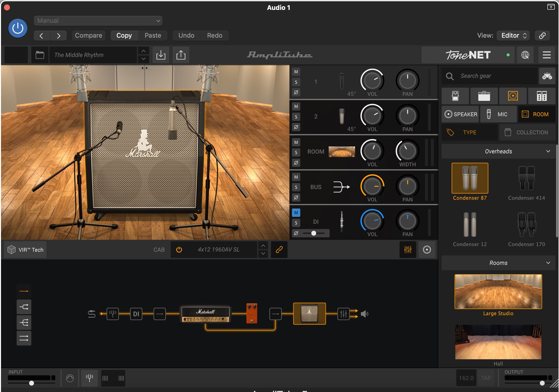Image resolution: width=559 pixels, height=392 pixels.
Task: Open the speaker selection circle icon
Action: click(x=427, y=250)
